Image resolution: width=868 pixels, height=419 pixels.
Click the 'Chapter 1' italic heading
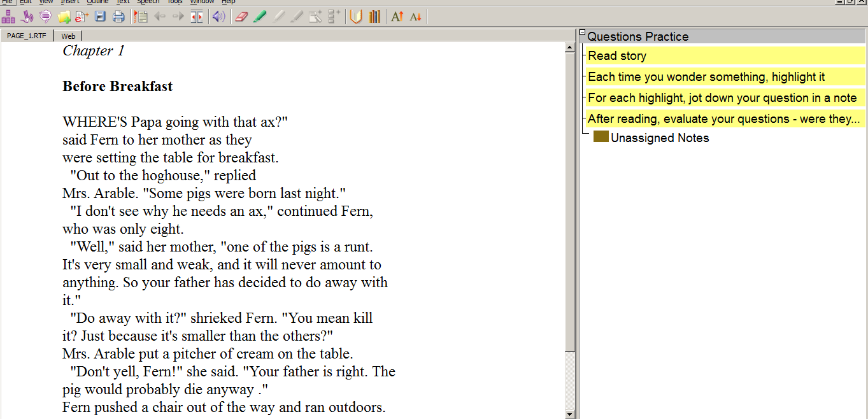click(94, 51)
